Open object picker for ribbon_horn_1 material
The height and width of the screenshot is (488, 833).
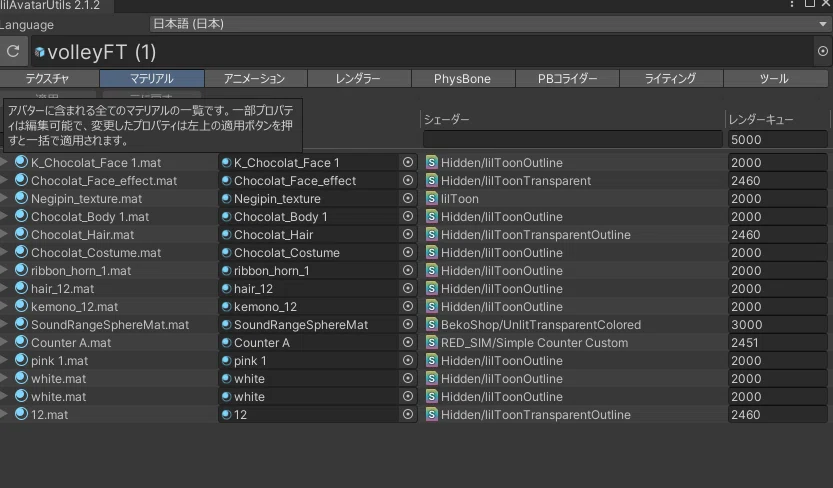[407, 271]
